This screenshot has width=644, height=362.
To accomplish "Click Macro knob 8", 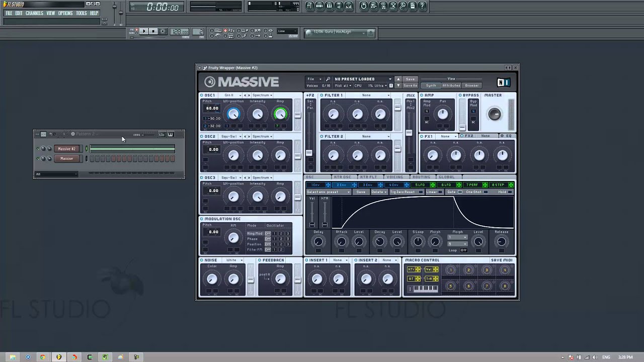I will pos(505,286).
